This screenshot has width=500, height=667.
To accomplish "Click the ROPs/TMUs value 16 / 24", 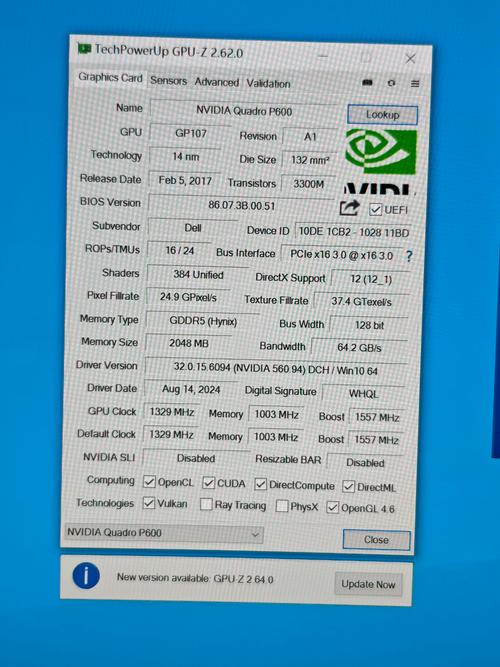I will 180,251.
